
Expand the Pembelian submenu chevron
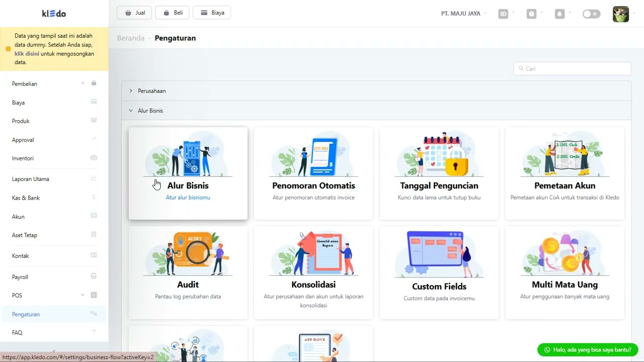pos(83,83)
